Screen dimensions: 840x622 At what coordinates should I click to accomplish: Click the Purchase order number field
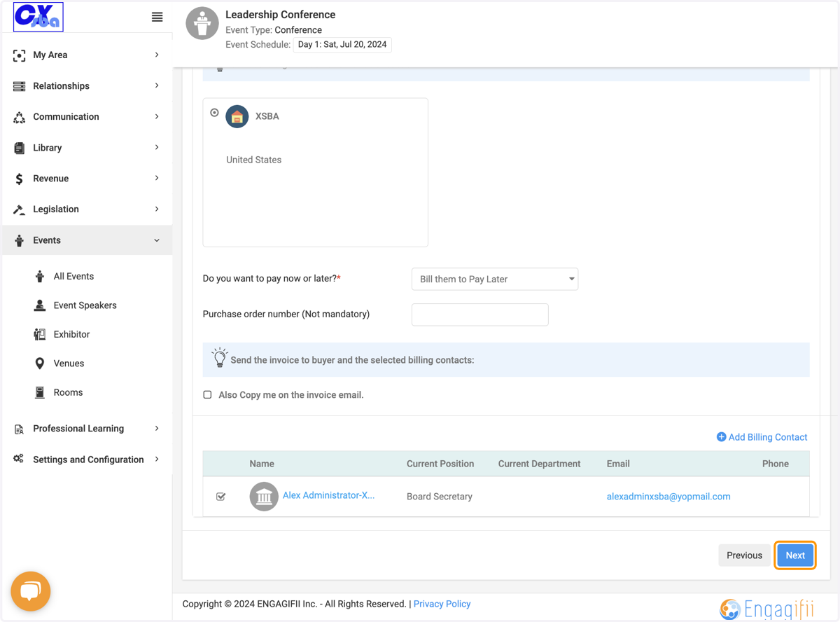(x=480, y=315)
